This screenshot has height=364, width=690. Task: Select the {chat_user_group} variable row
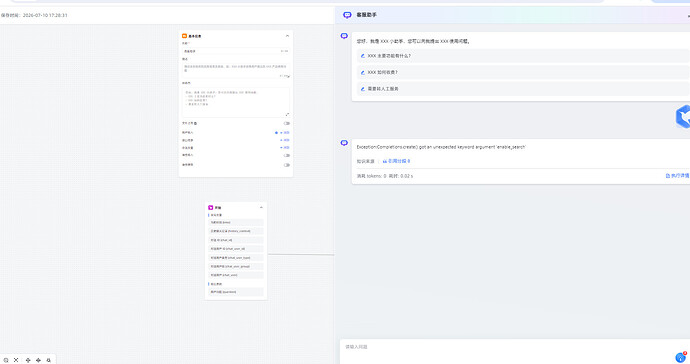236,267
